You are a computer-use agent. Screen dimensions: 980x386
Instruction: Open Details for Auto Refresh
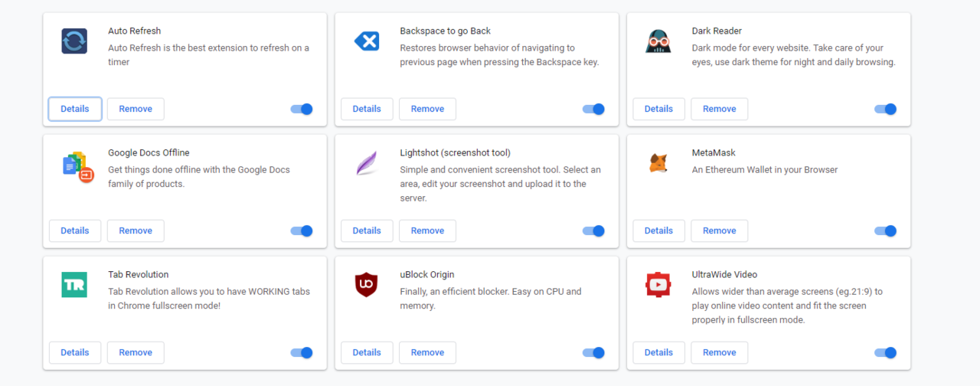[x=75, y=109]
